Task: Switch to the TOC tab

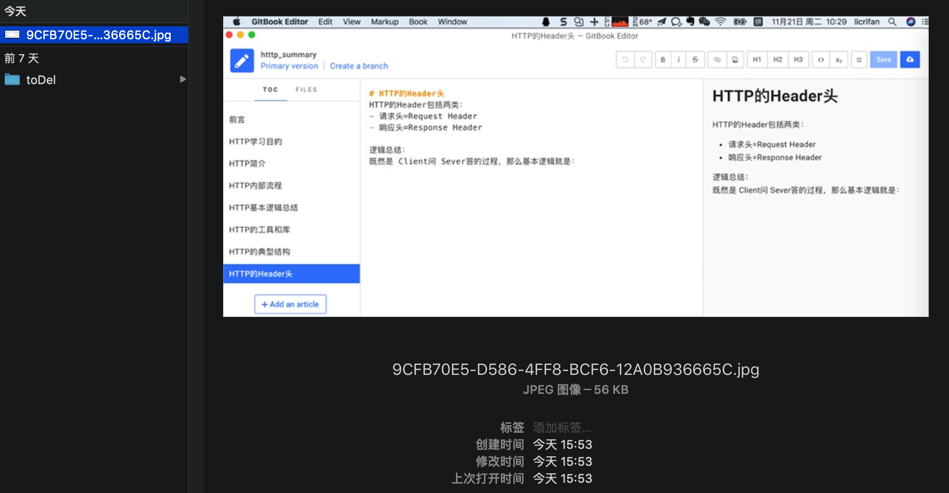Action: [271, 90]
